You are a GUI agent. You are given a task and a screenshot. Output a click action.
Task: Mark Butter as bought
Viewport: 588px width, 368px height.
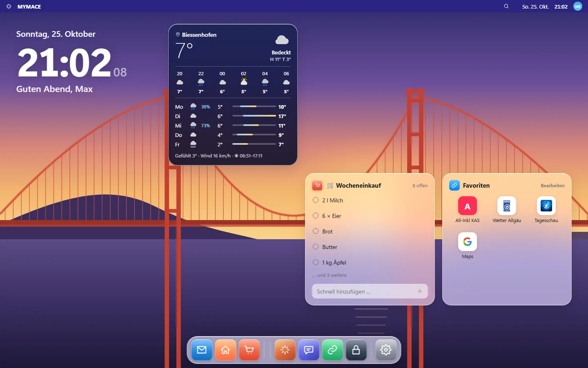click(x=316, y=247)
